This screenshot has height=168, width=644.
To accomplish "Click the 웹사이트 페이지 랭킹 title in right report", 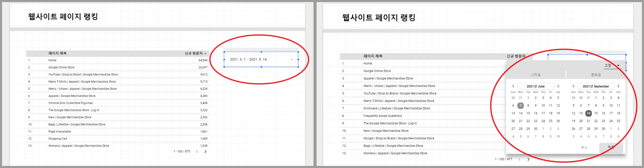I will click(379, 17).
